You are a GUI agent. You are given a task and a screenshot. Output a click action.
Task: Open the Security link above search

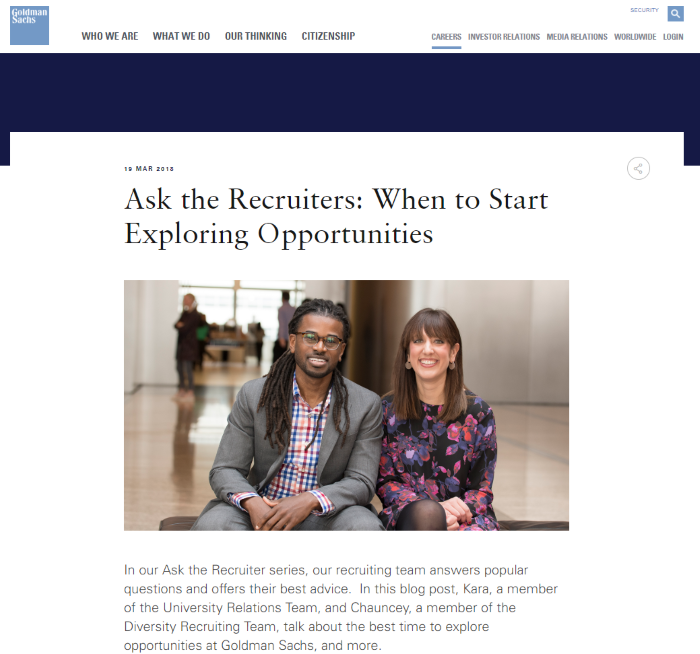[644, 10]
